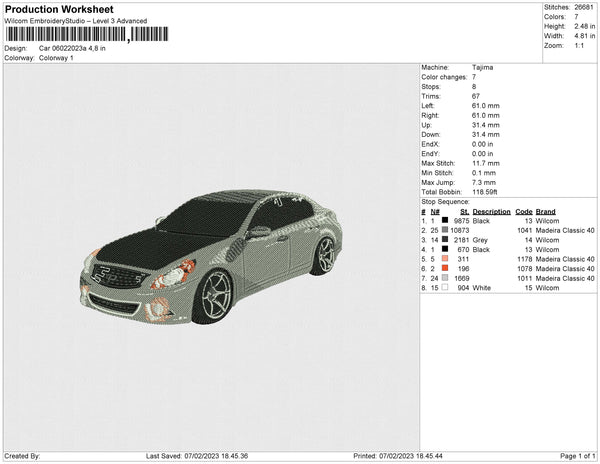
Task: Click the barcode under the worksheet title
Action: 86,34
